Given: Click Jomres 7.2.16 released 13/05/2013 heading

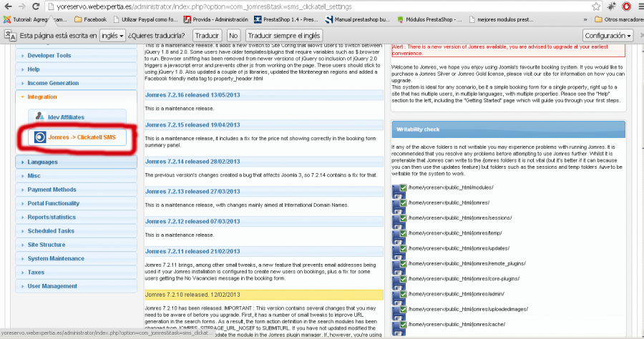Looking at the screenshot, I should point(263,95).
